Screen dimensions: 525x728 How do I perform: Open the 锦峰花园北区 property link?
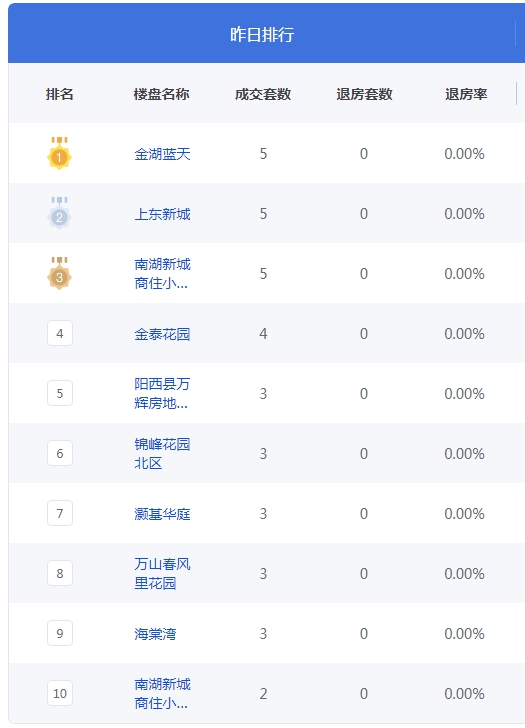tap(162, 453)
